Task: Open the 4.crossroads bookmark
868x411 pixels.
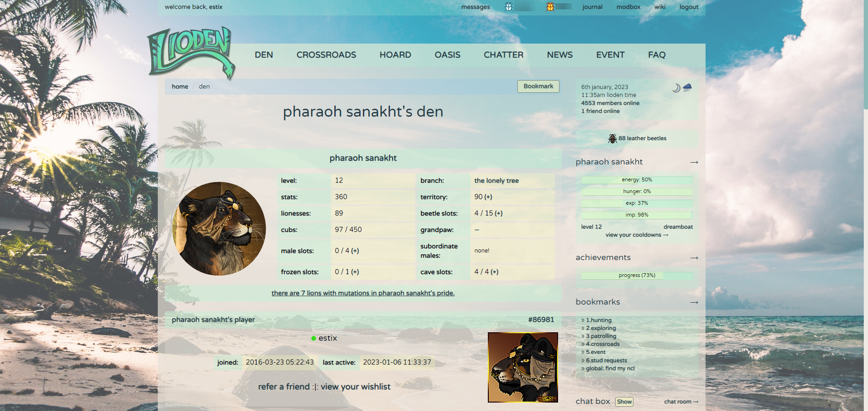Action: (x=603, y=344)
